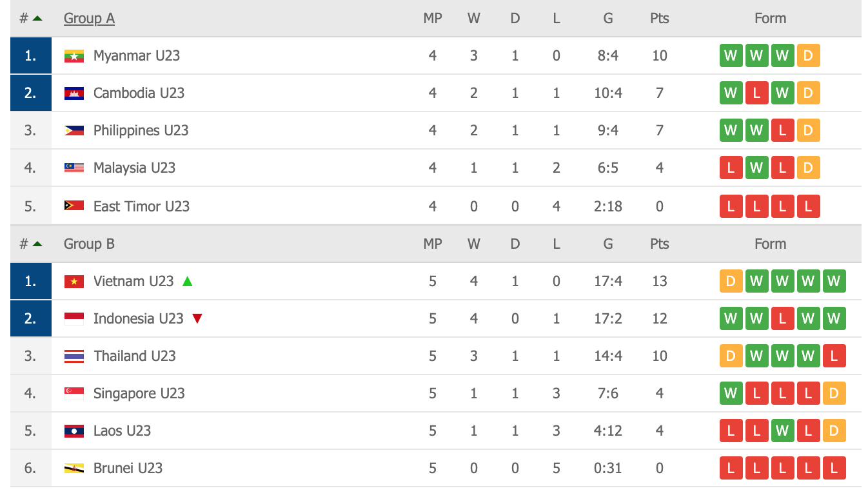
Task: Sort Group A by rank arrow
Action: [x=37, y=18]
